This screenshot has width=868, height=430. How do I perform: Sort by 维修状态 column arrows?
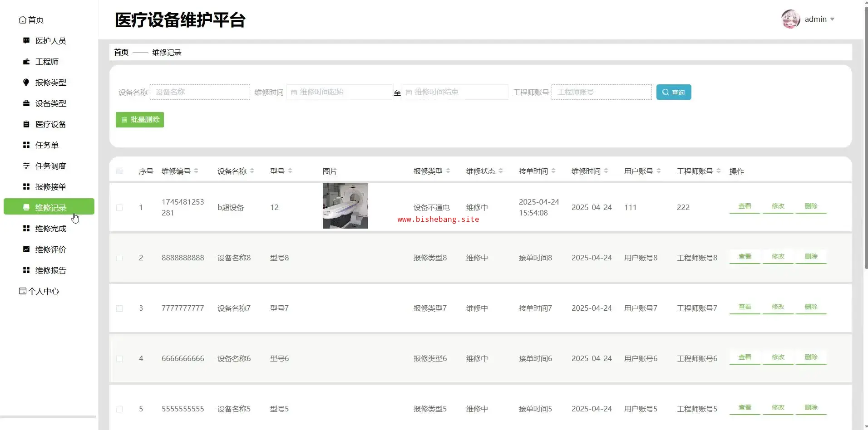[x=501, y=171]
